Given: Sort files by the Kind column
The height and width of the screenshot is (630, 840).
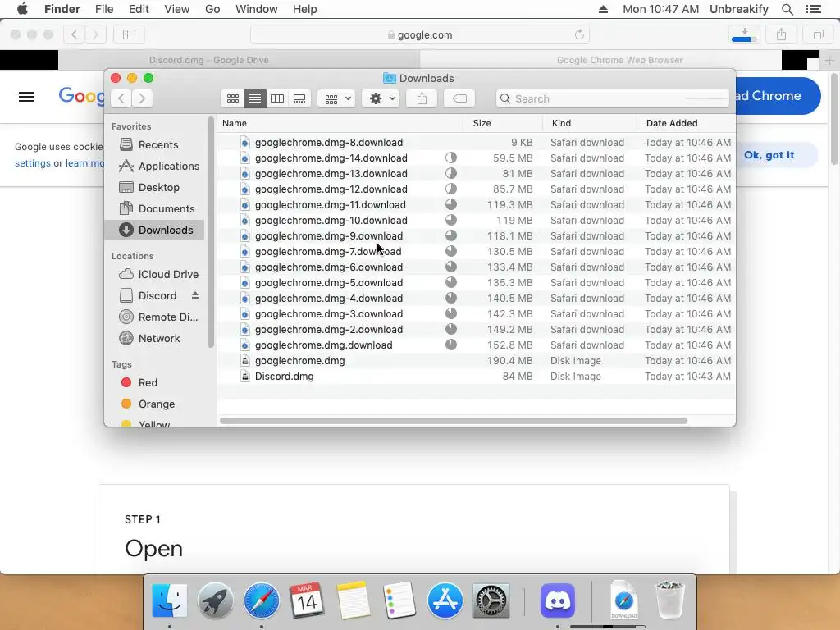Looking at the screenshot, I should tap(590, 123).
